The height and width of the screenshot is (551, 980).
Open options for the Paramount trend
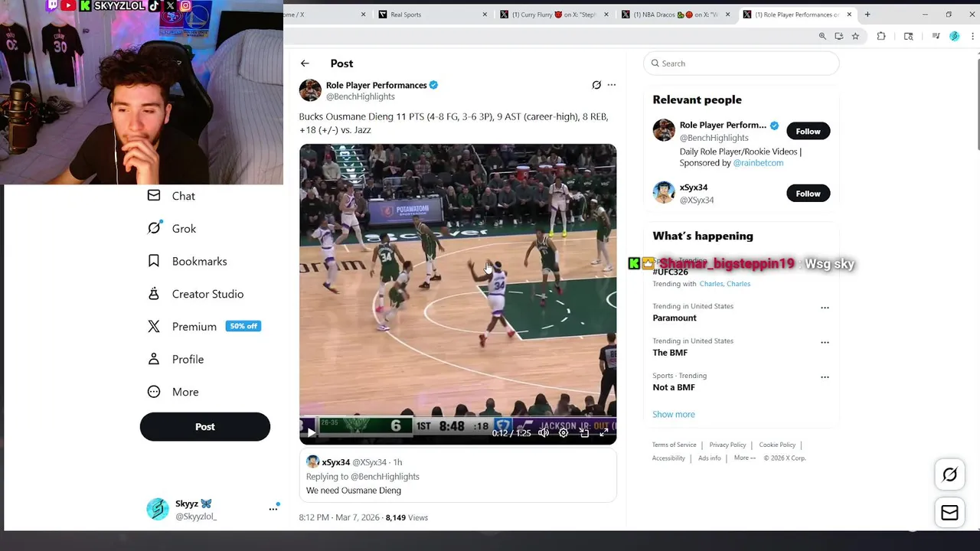(825, 308)
